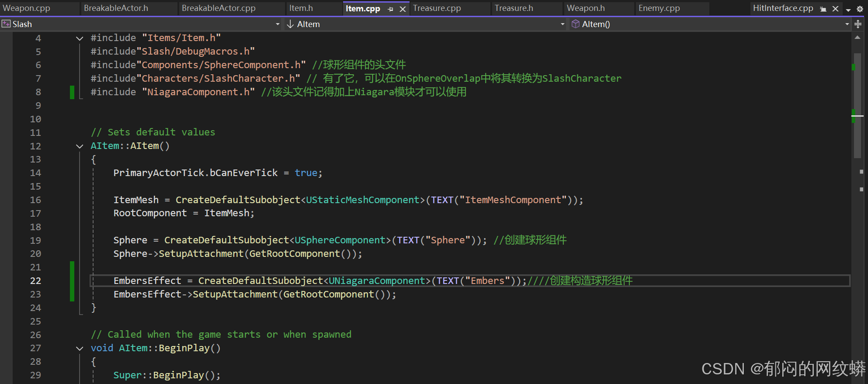The image size is (868, 384).
Task: Open the tab settings gear
Action: pos(860,9)
